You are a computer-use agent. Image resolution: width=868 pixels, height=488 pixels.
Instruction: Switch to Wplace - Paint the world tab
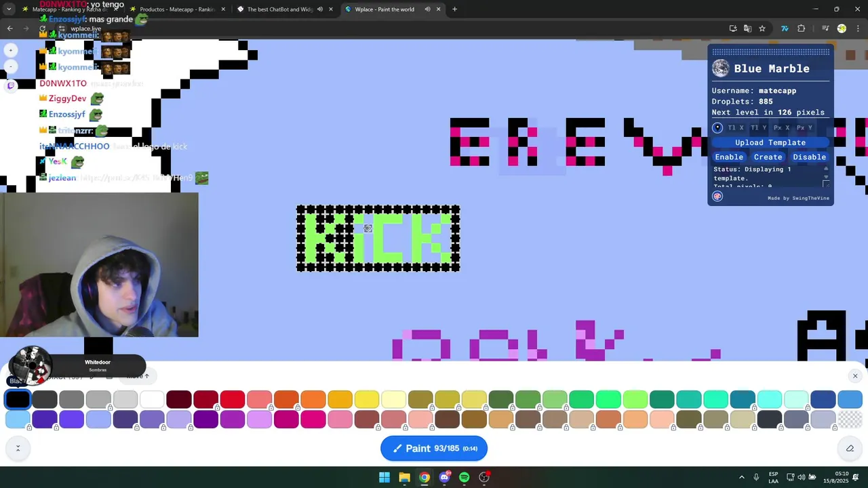pos(392,9)
